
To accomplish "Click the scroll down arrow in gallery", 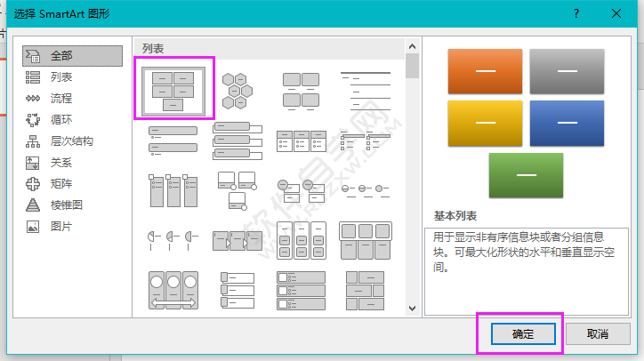I will click(x=413, y=308).
